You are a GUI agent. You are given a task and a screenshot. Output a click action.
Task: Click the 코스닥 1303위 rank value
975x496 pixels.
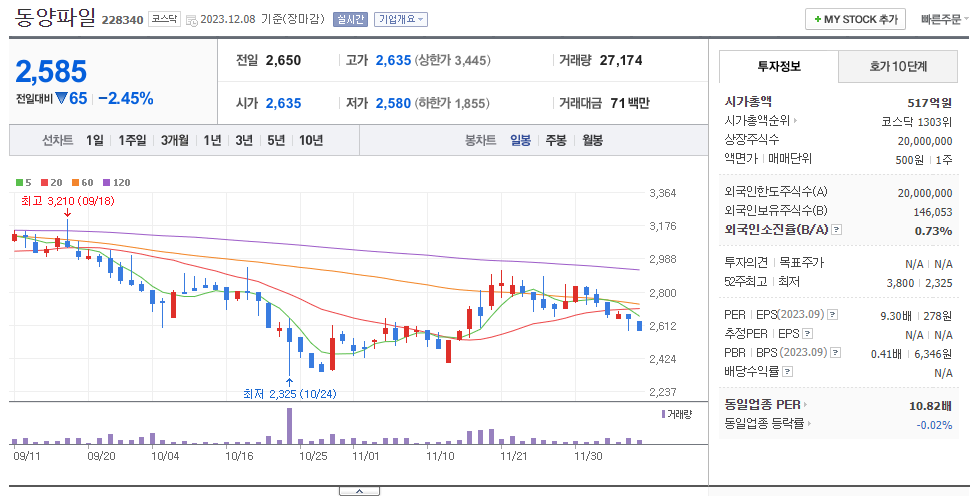click(917, 121)
